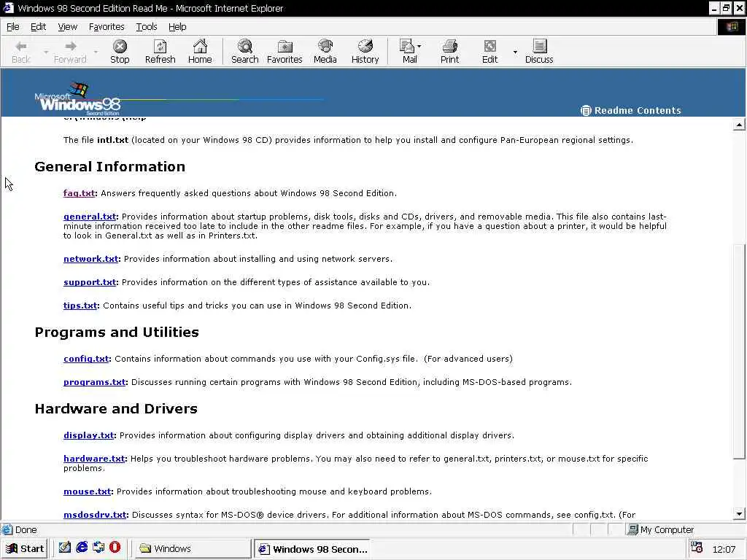The height and width of the screenshot is (560, 747).
Task: Click the Programs and Utilities heading
Action: [x=117, y=332]
